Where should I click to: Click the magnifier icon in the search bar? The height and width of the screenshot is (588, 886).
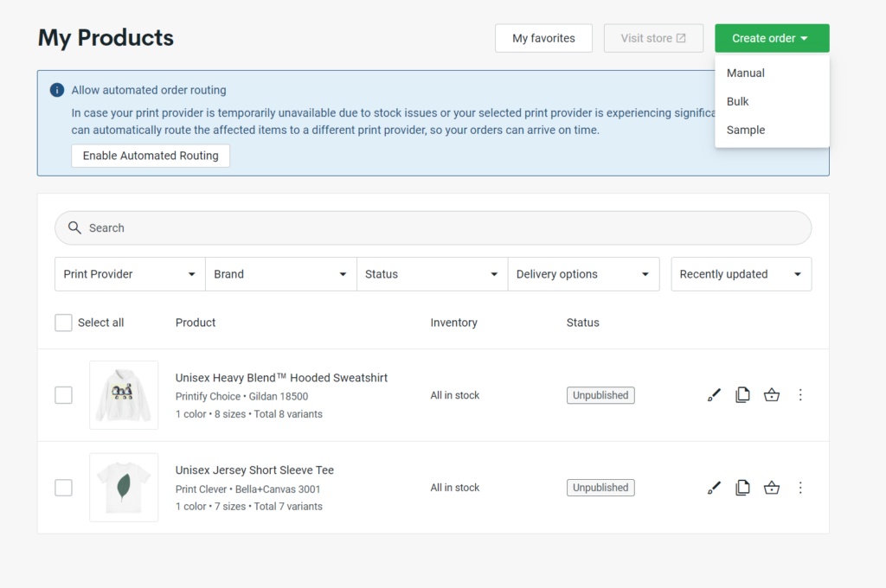tap(74, 227)
